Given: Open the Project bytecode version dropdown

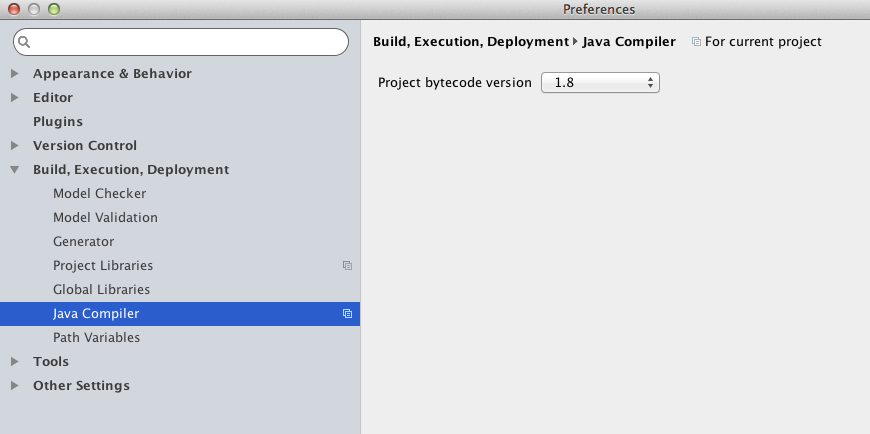Looking at the screenshot, I should click(x=600, y=83).
